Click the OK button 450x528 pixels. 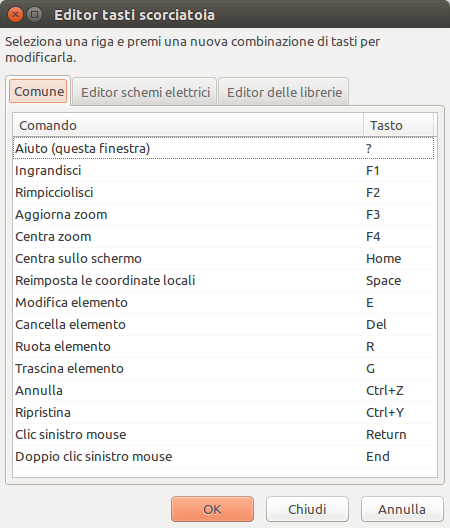(x=212, y=509)
